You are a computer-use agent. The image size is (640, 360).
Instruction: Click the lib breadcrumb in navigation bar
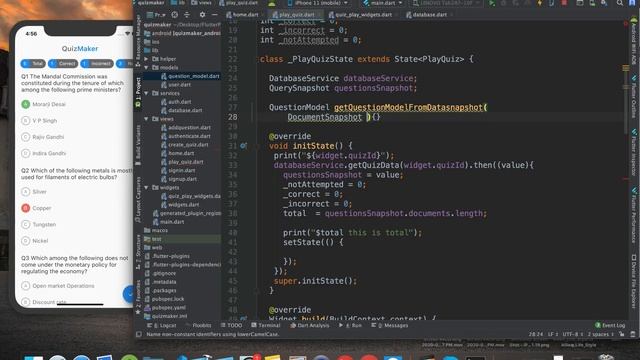178,3
